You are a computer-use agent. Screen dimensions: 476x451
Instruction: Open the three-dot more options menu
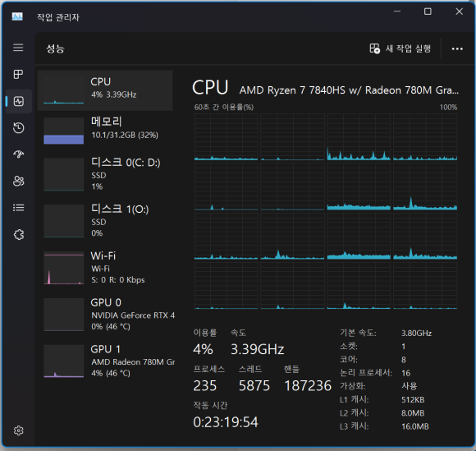click(457, 48)
